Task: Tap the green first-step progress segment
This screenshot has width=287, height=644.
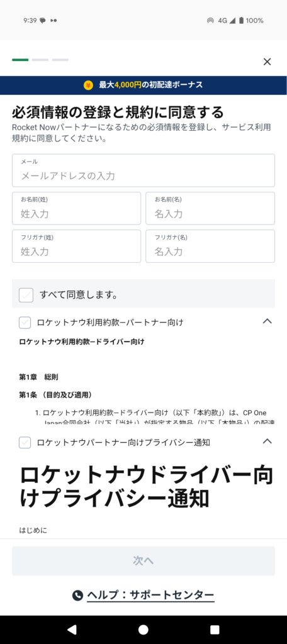Action: (x=20, y=60)
